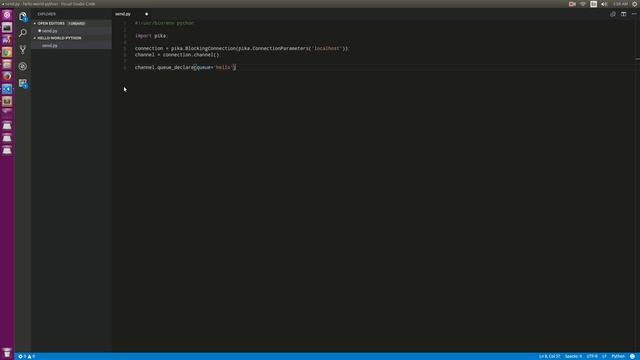Open the Source Control view icon
This screenshot has width=640, height=360.
coord(23,50)
